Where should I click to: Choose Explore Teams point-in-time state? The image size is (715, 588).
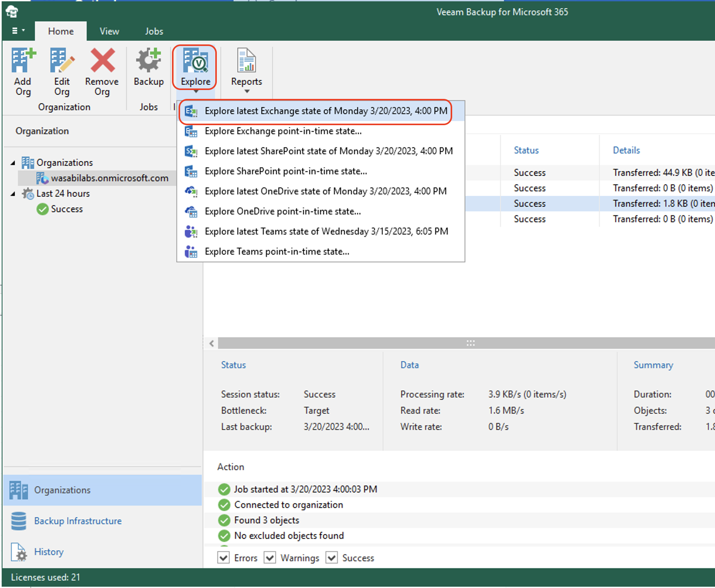(322, 252)
